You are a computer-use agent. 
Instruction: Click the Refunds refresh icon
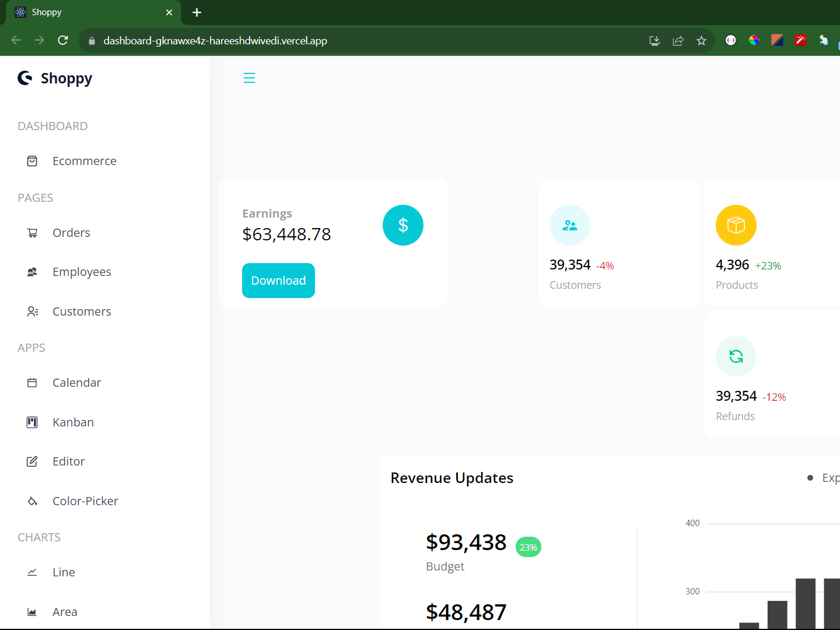[736, 356]
